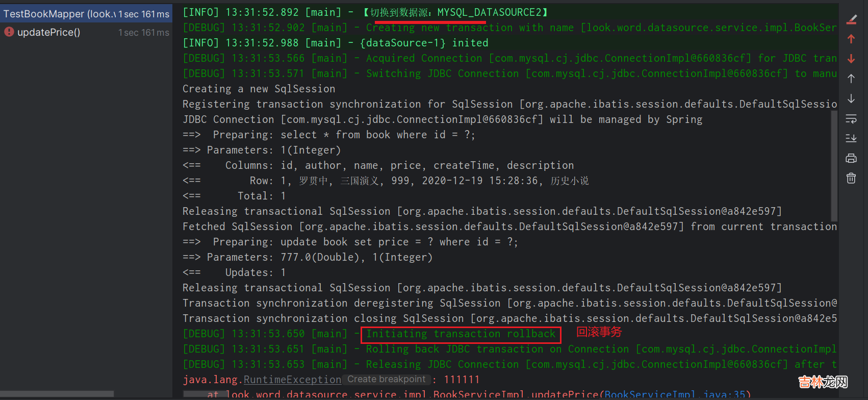Click the 'will be managed by Spring' line
Image resolution: width=868 pixels, height=400 pixels.
click(x=443, y=119)
